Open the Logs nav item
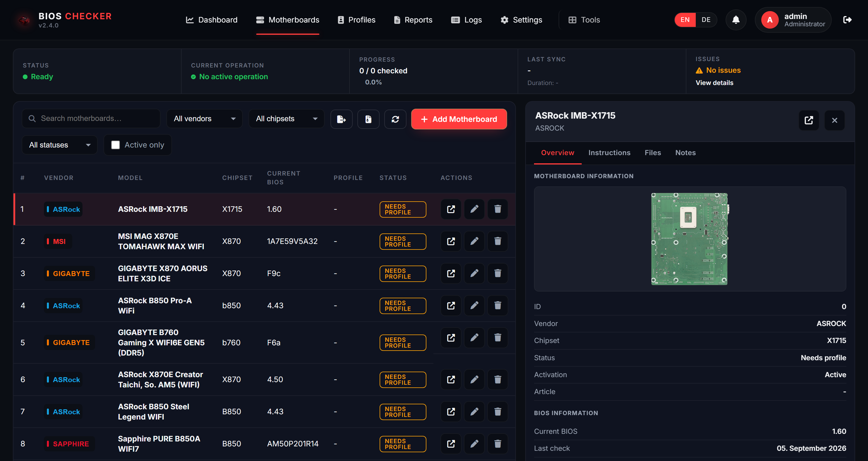Image resolution: width=868 pixels, height=461 pixels. (x=466, y=20)
